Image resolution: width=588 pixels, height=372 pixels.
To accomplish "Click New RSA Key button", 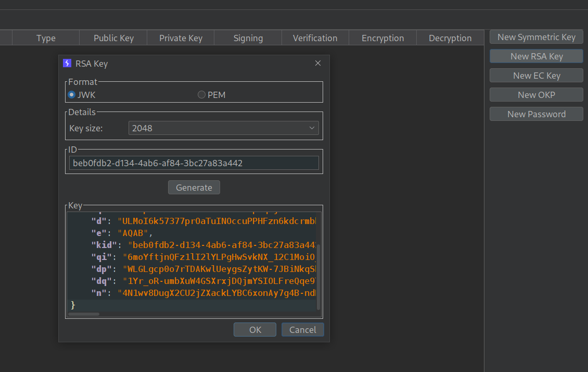I will [536, 56].
